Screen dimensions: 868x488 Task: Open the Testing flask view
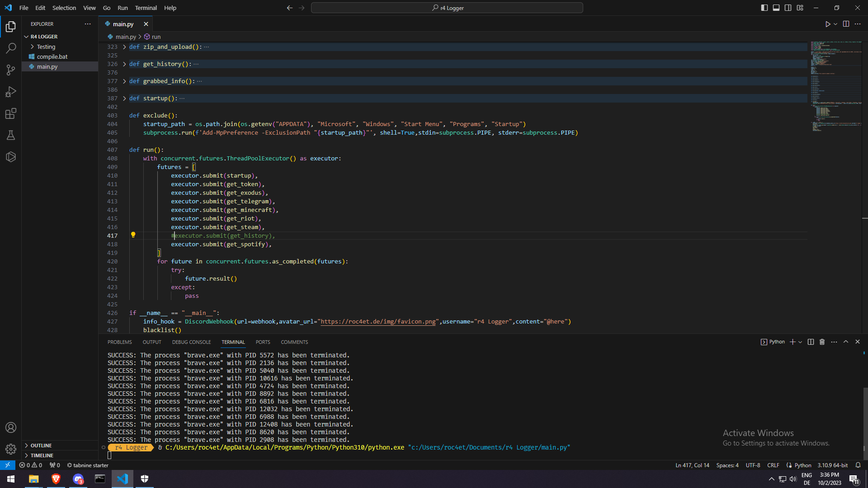[11, 135]
